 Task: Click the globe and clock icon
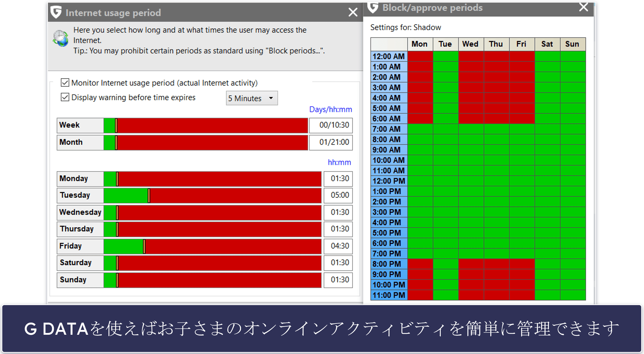61,39
